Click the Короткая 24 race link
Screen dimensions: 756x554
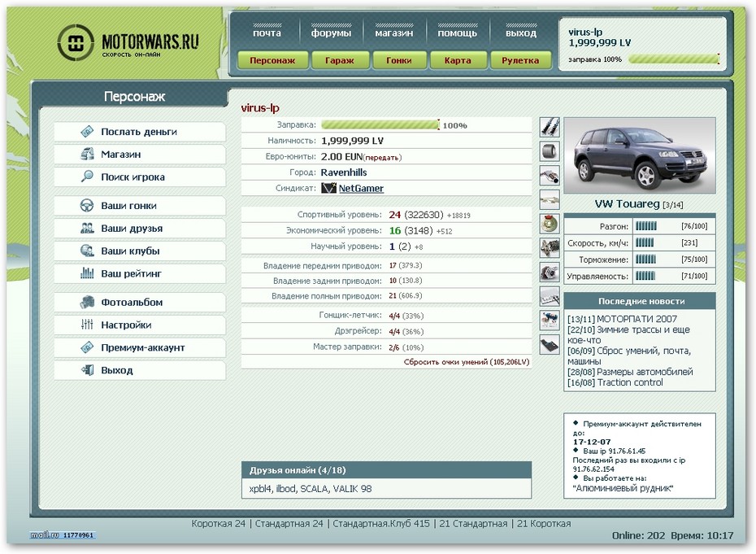click(x=219, y=524)
